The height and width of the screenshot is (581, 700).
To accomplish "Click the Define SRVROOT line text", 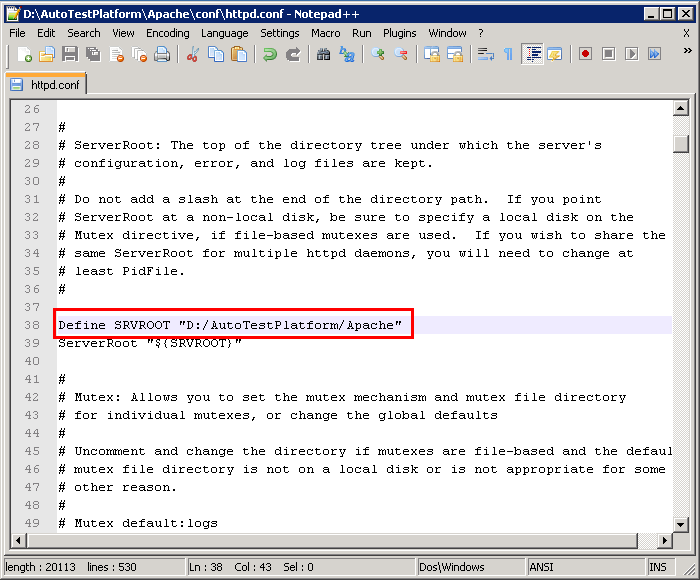I will (230, 325).
